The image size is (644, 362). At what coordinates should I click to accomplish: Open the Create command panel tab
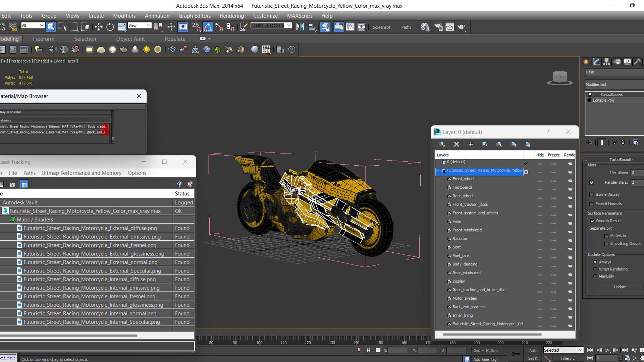586,62
